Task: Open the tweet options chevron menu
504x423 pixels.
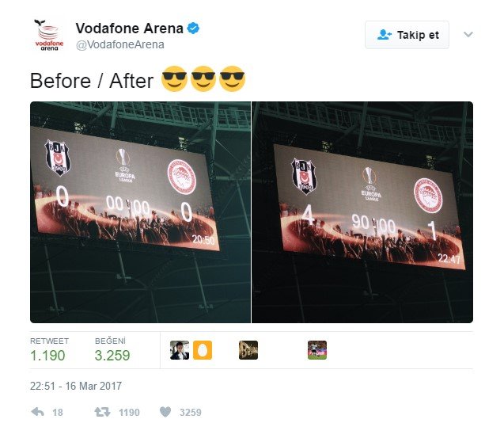Action: click(x=468, y=34)
